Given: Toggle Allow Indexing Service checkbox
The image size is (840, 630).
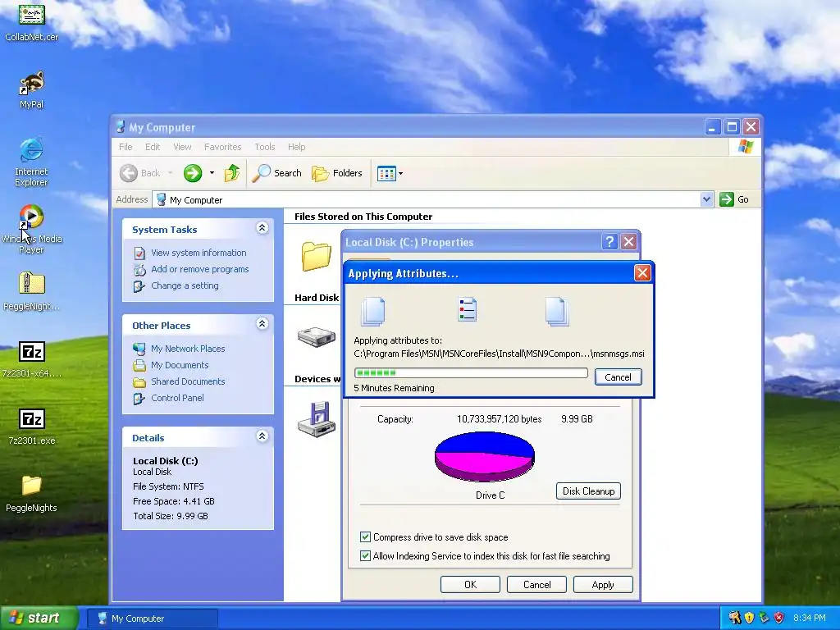Looking at the screenshot, I should 365,555.
